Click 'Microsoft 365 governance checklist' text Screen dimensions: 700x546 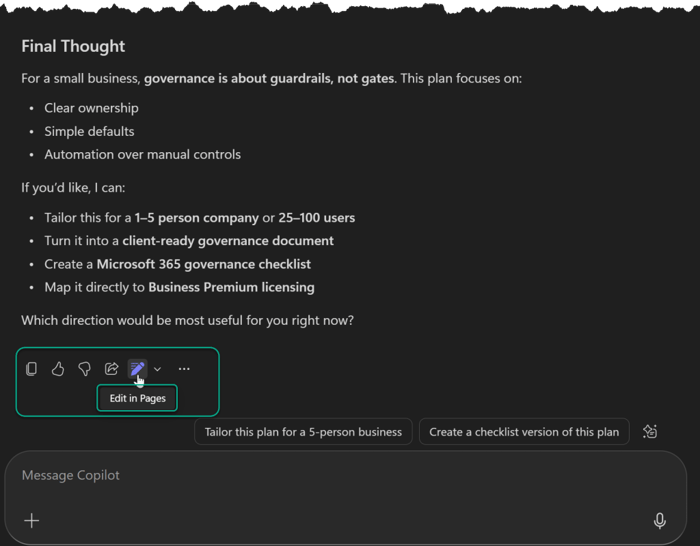click(x=203, y=264)
